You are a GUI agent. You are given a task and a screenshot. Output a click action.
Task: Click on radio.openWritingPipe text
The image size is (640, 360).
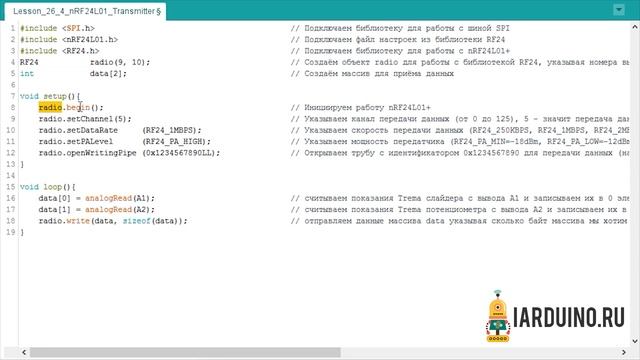87,153
